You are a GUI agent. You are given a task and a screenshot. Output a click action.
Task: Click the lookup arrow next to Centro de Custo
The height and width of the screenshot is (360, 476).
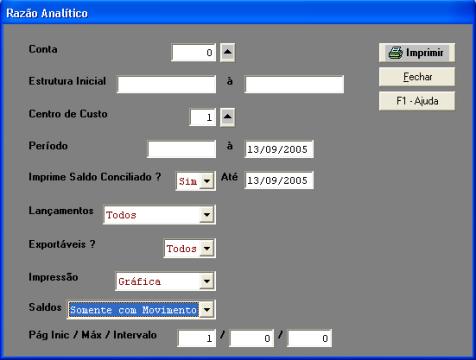227,117
